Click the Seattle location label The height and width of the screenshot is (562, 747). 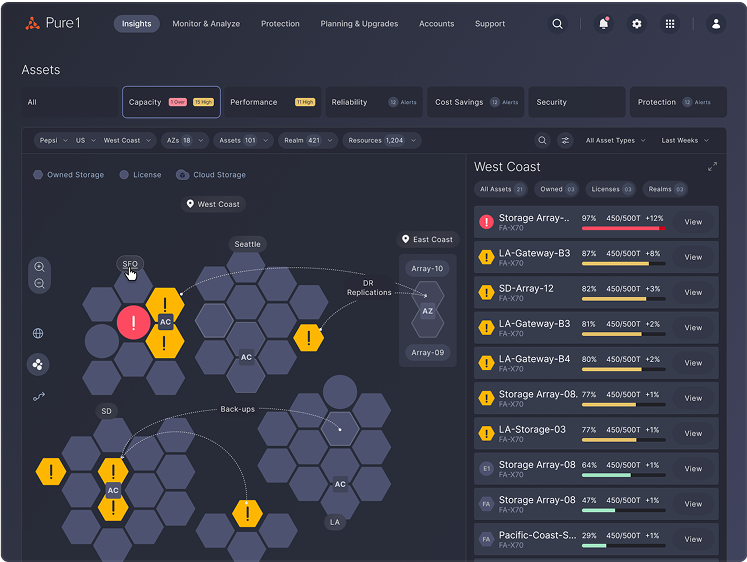pyautogui.click(x=248, y=244)
